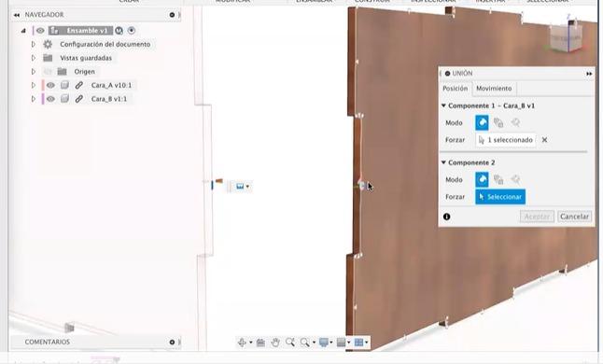Open the UNIÓN dialog info icon
This screenshot has width=603, height=364.
[x=446, y=217]
